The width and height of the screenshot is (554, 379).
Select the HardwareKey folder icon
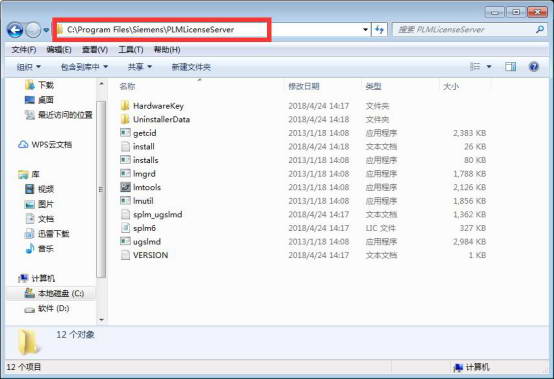125,105
